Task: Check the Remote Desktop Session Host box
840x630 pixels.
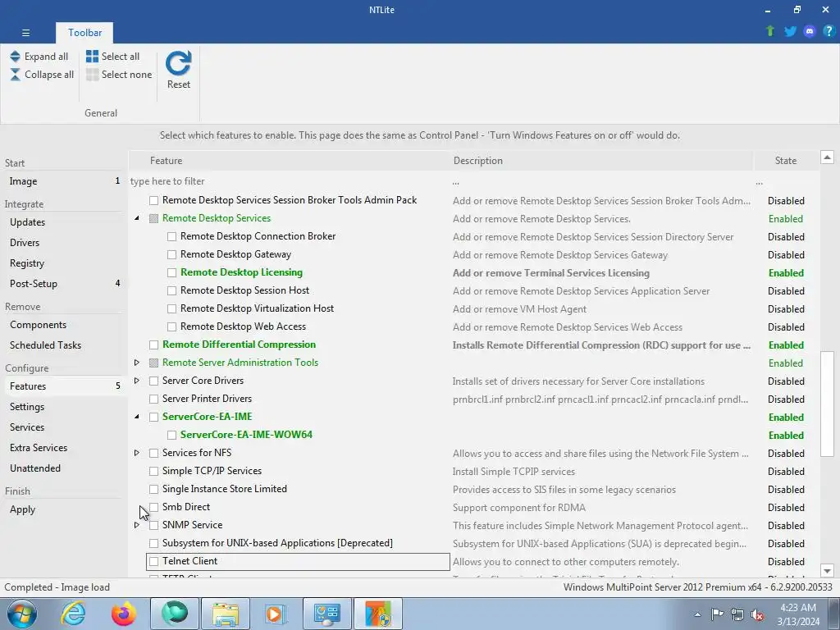Action: 172,291
